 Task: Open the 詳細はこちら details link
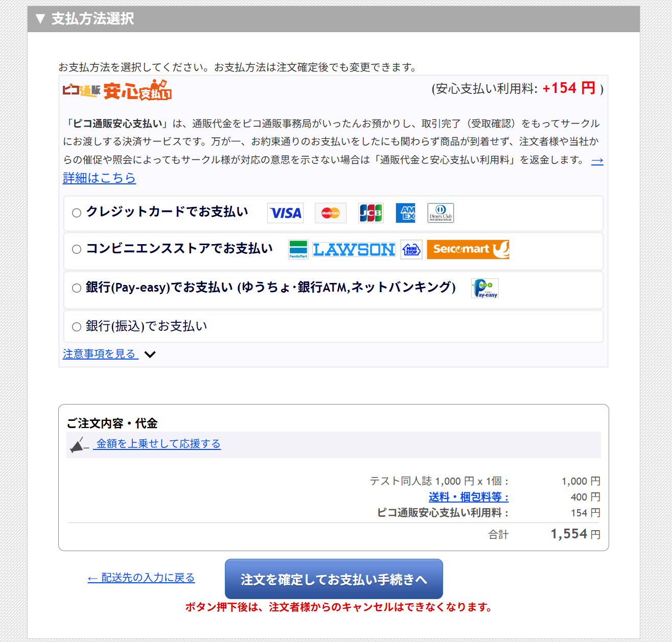click(x=99, y=178)
